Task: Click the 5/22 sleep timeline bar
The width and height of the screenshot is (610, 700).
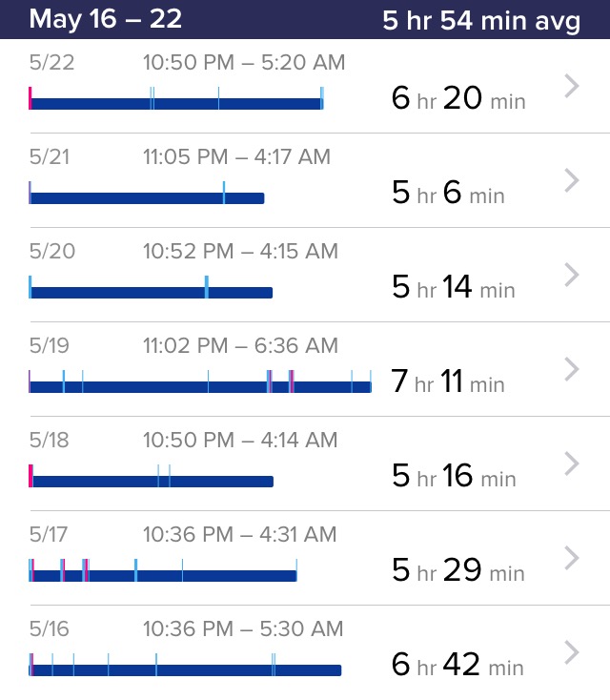Action: [x=176, y=103]
